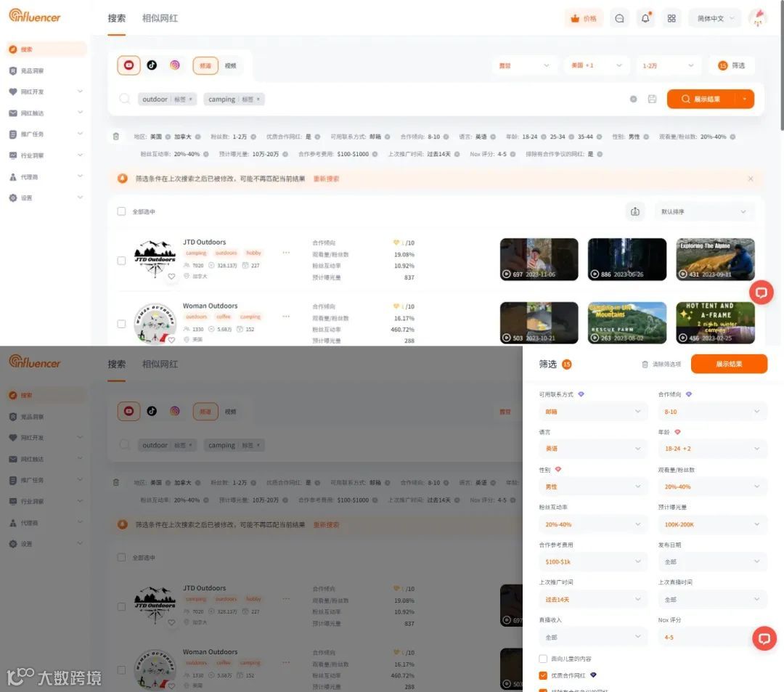The height and width of the screenshot is (692, 784).
Task: Open the HOT TENT AND A-FRAME video thumbnail
Action: tap(715, 322)
